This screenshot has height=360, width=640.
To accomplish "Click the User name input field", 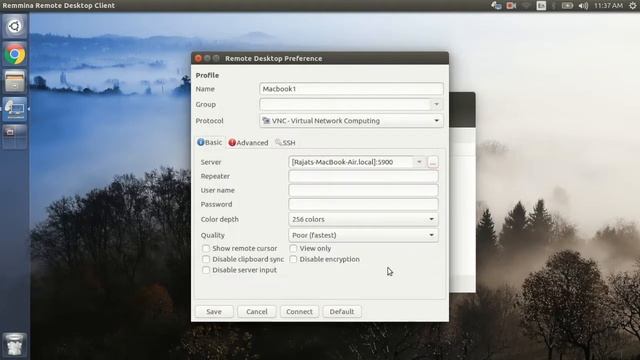I will point(363,190).
